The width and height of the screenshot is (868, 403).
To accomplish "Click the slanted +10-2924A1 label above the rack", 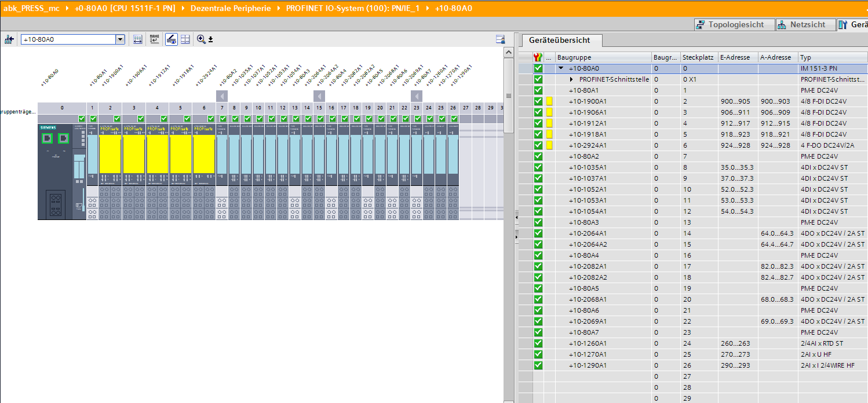I will 206,76.
